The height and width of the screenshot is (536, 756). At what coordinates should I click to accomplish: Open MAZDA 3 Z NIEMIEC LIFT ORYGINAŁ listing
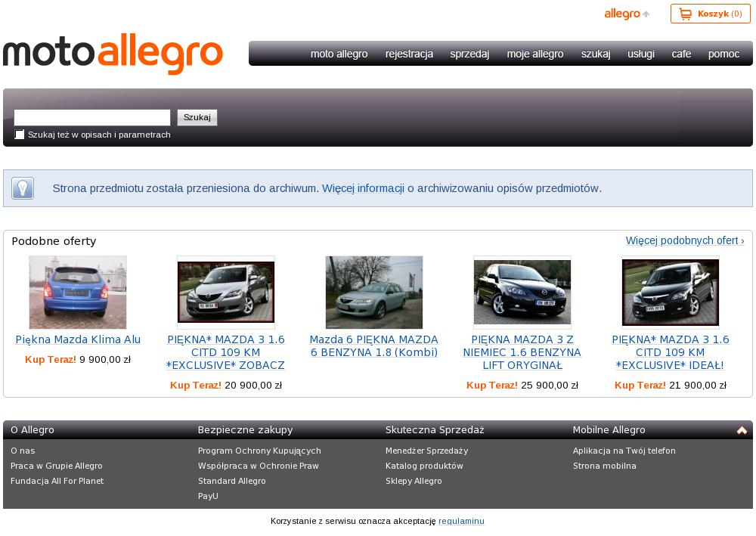[522, 352]
